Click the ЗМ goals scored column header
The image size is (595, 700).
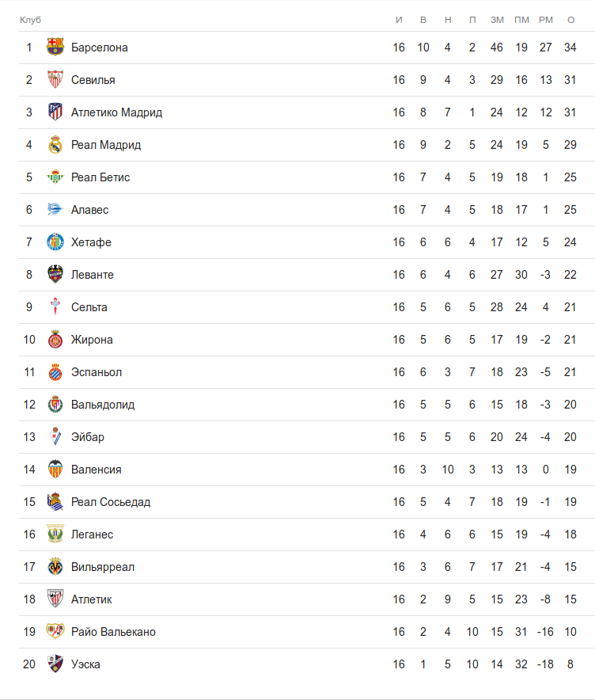[x=497, y=19]
